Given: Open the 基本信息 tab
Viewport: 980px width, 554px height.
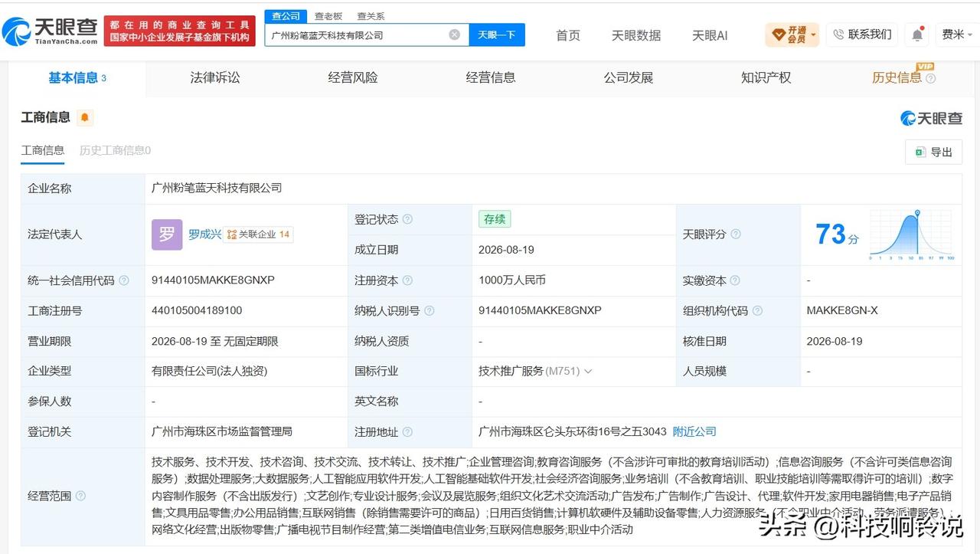Looking at the screenshot, I should click(x=77, y=77).
